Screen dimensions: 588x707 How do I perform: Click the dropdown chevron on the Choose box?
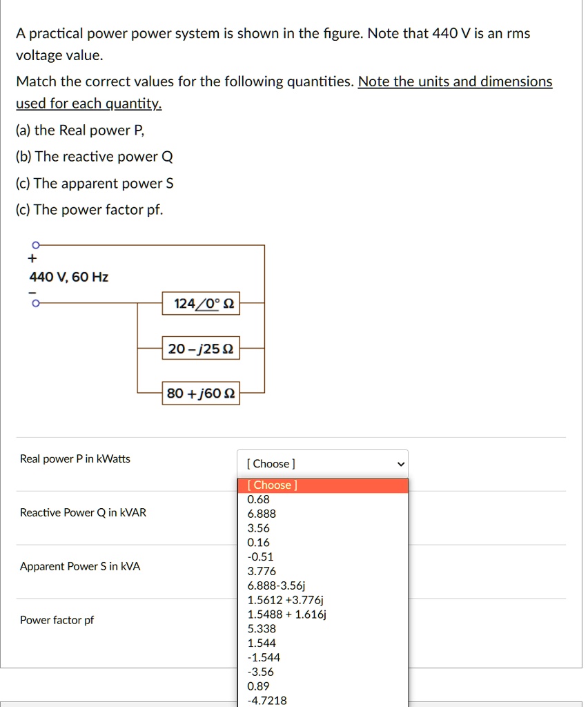click(400, 463)
